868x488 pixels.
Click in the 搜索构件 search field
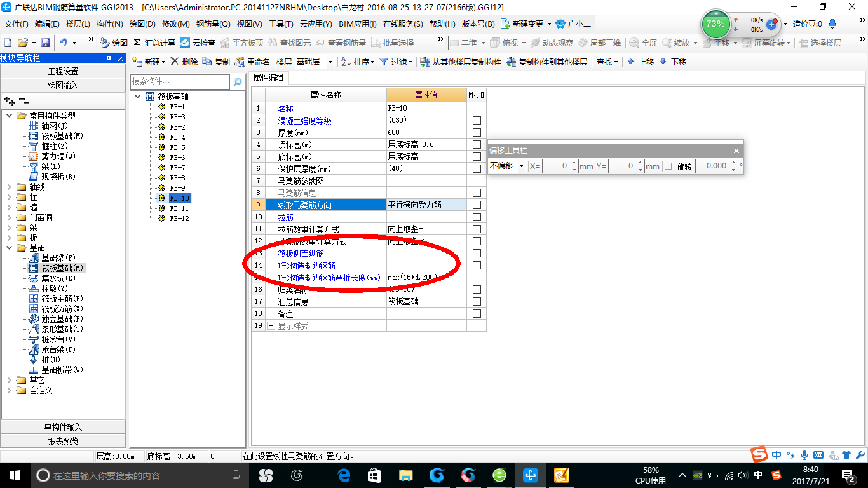coord(180,82)
